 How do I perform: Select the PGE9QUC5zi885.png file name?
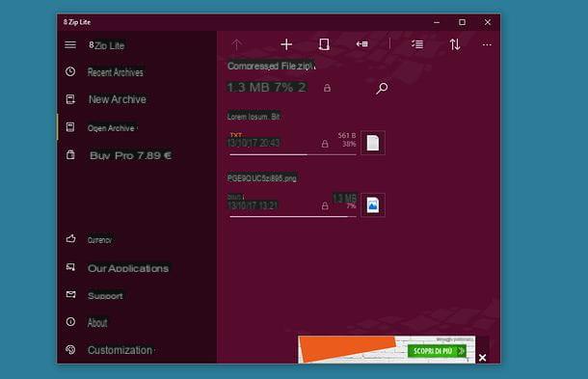(262, 178)
